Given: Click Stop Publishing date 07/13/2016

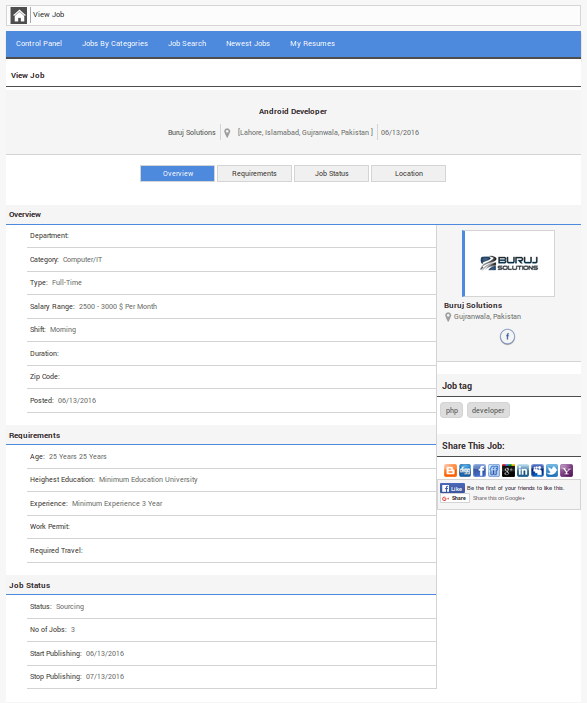Looking at the screenshot, I should tap(105, 677).
